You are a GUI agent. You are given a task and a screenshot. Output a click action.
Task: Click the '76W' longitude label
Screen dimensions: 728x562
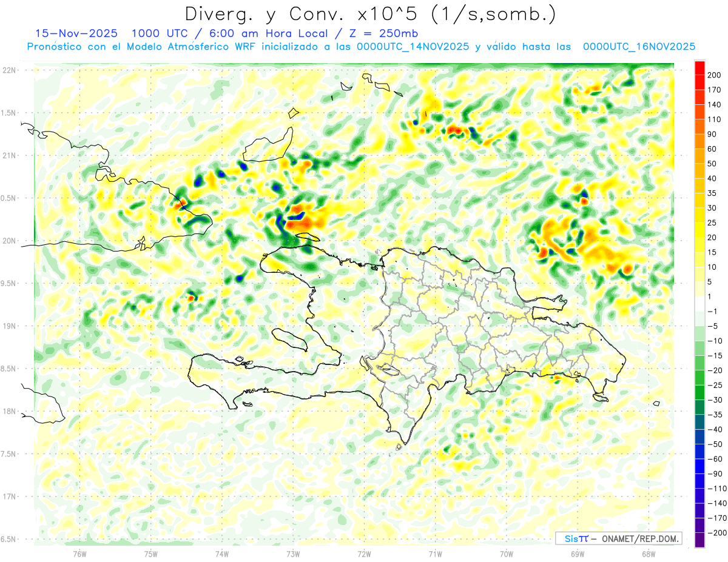pos(79,554)
